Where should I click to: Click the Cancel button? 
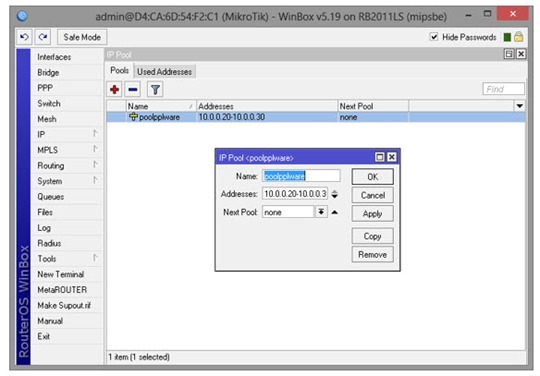373,195
